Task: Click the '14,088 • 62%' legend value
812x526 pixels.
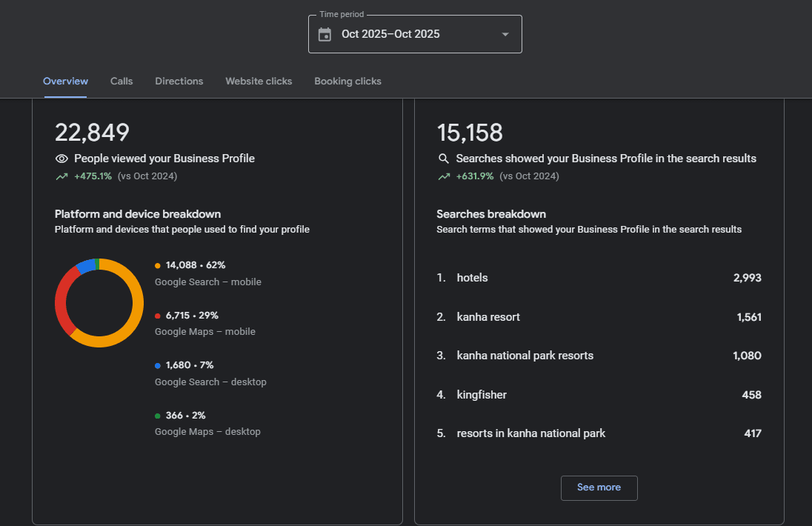Action: point(196,265)
